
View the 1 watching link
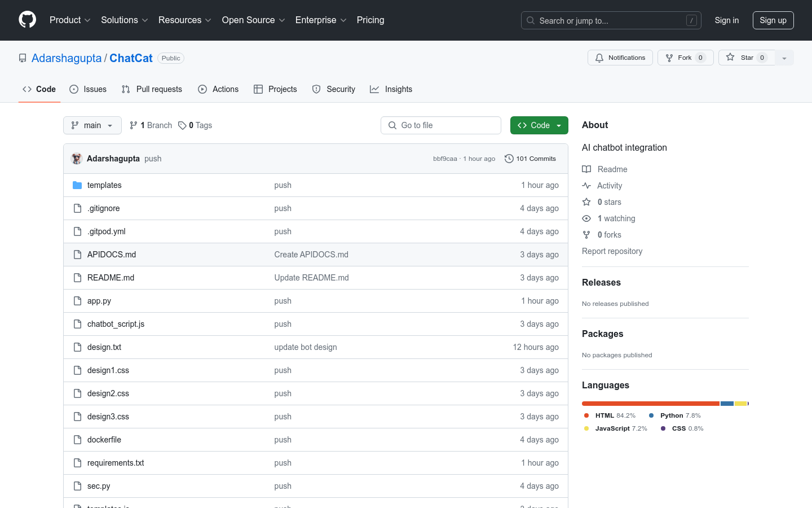[x=608, y=218]
